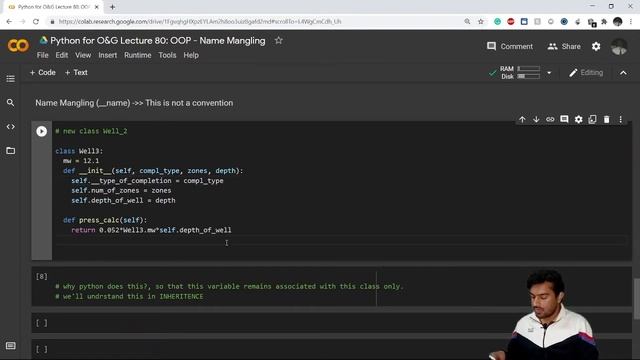Open the code snippets panel
The width and height of the screenshot is (640, 360).
[x=11, y=127]
